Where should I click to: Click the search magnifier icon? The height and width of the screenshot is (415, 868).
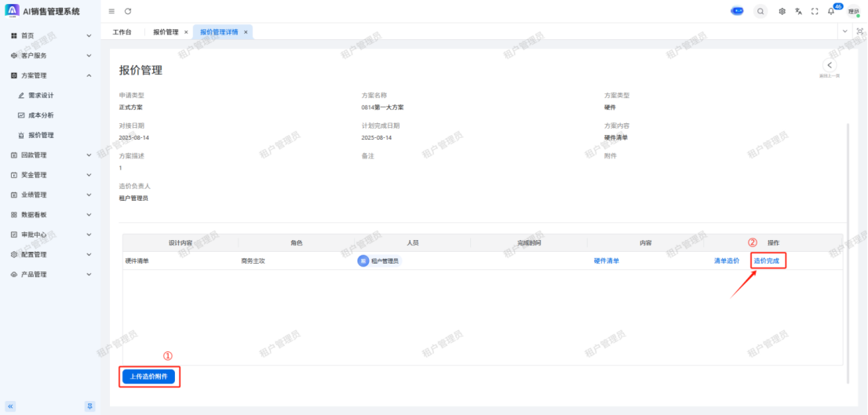click(x=760, y=11)
